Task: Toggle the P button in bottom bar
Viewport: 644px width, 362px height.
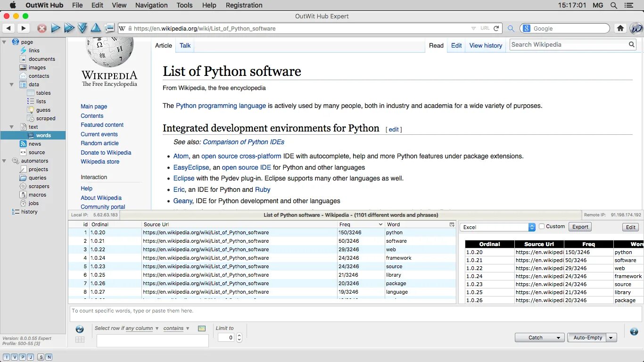Action: (x=23, y=357)
